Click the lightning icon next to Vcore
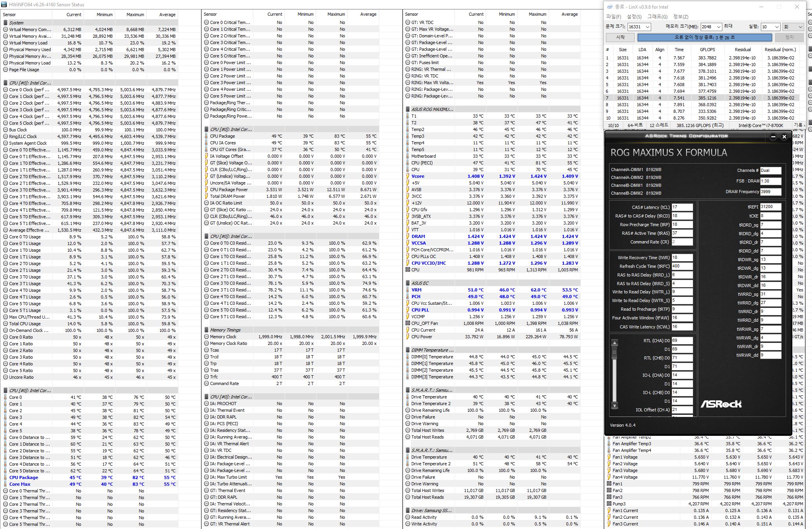The image size is (812, 529). [x=407, y=176]
